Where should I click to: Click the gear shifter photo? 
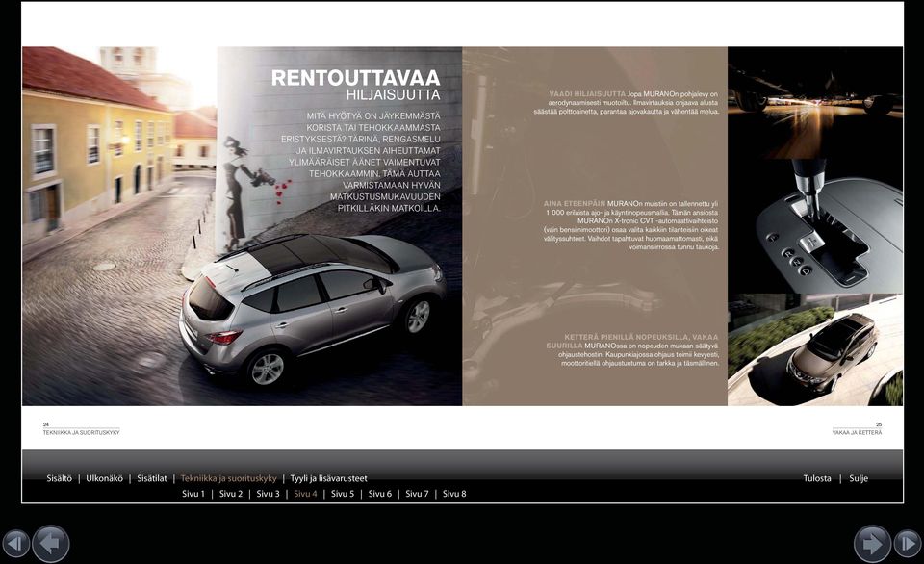[x=815, y=226]
